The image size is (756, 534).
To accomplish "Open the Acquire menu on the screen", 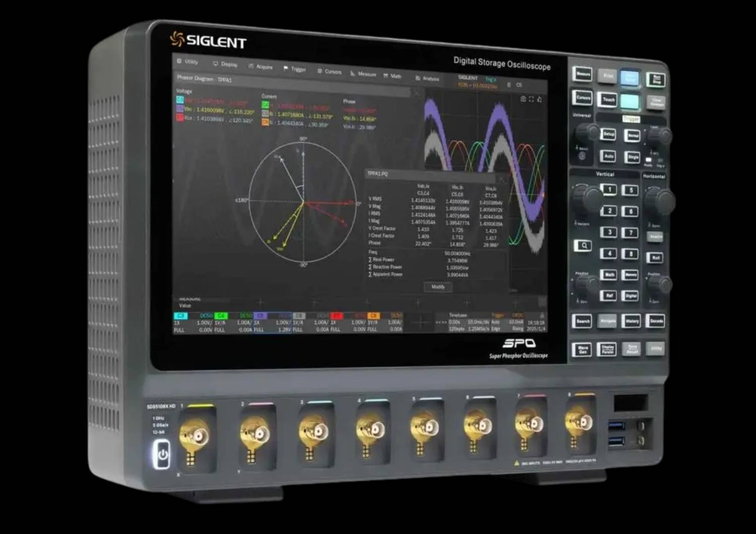I will (x=261, y=66).
